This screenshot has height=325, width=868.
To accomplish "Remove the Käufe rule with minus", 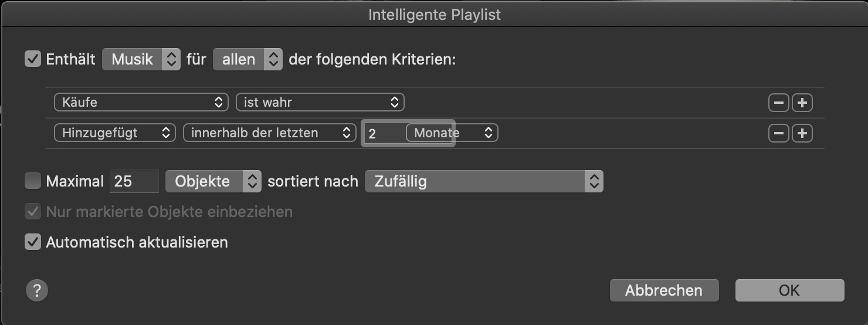I will click(778, 103).
